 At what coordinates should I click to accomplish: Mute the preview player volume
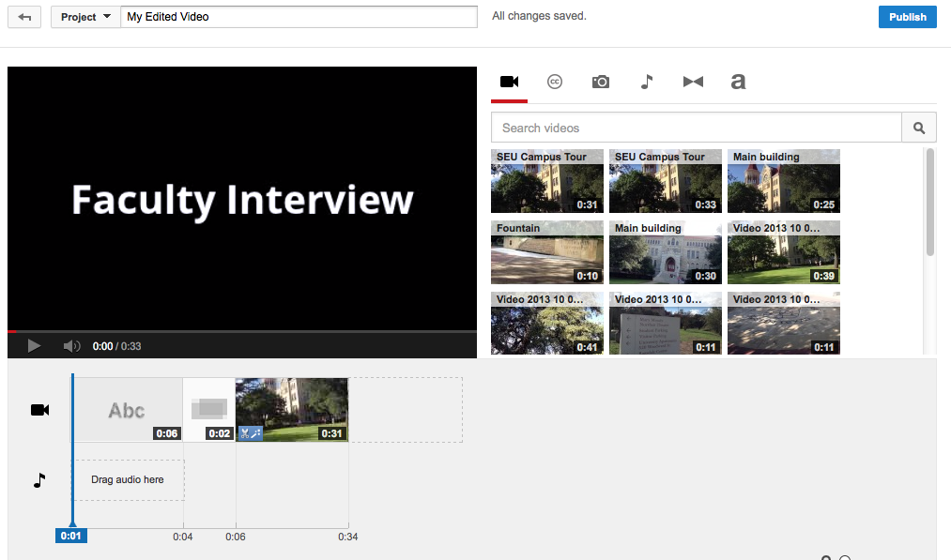(x=71, y=346)
